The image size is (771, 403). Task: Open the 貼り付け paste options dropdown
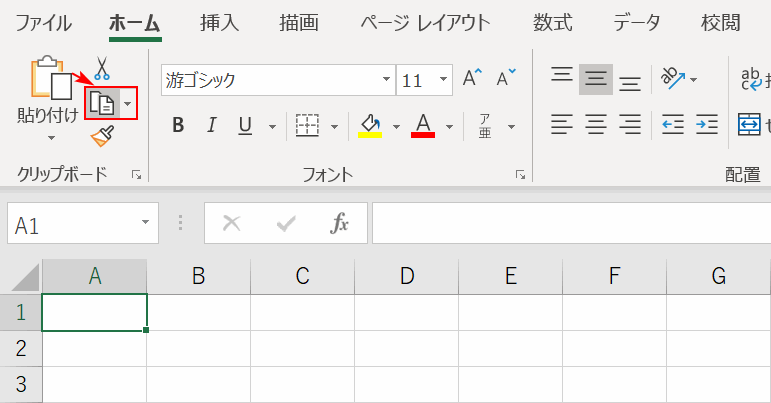click(x=51, y=138)
